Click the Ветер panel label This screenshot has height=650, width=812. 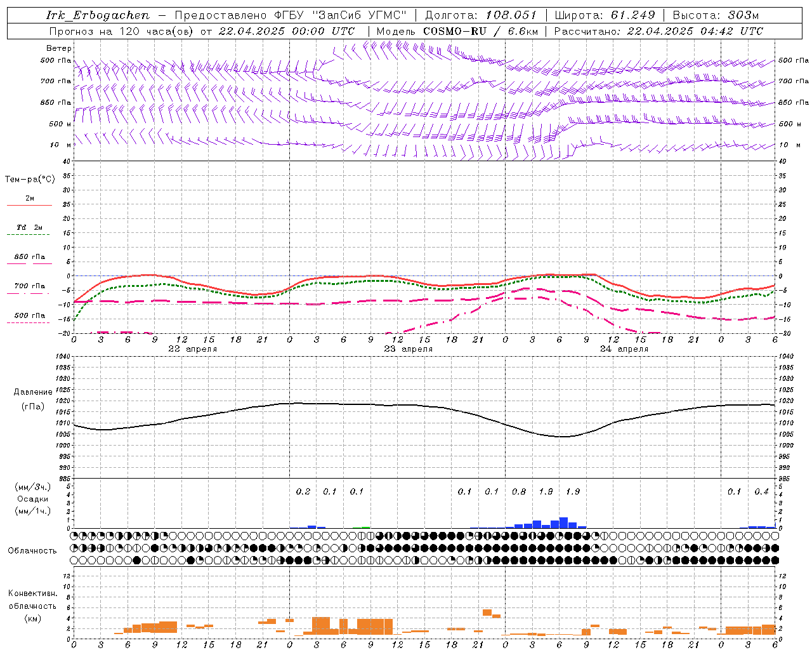(x=58, y=48)
